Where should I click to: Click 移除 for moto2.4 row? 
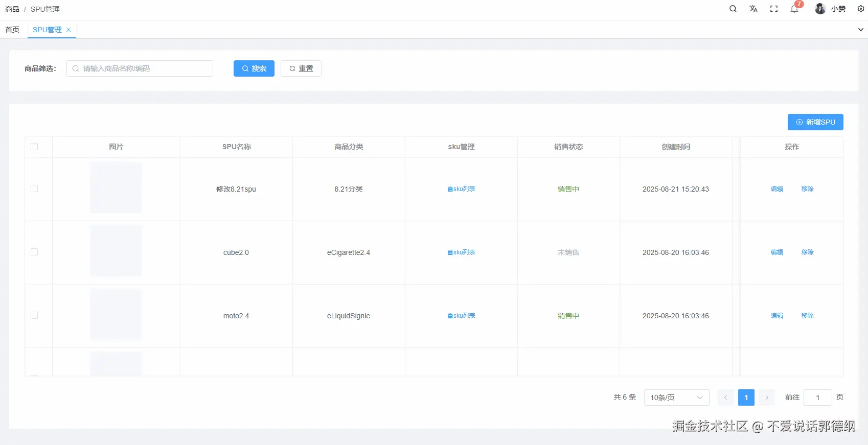808,316
